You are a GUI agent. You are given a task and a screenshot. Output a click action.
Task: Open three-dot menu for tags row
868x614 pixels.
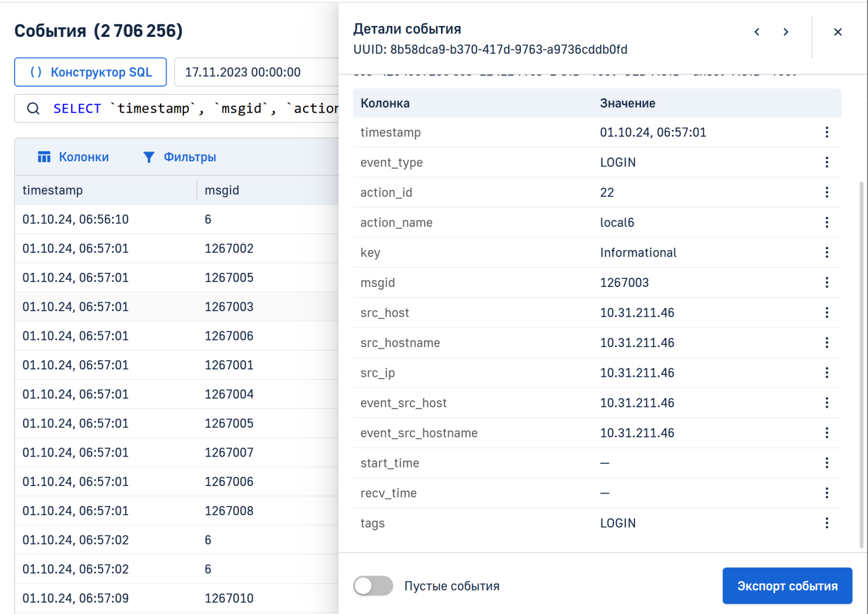pyautogui.click(x=826, y=523)
